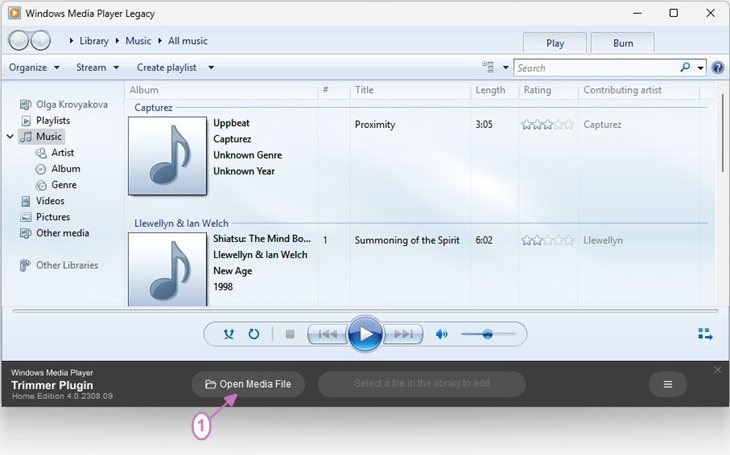
Task: Click the playback seek bar
Action: click(x=365, y=310)
